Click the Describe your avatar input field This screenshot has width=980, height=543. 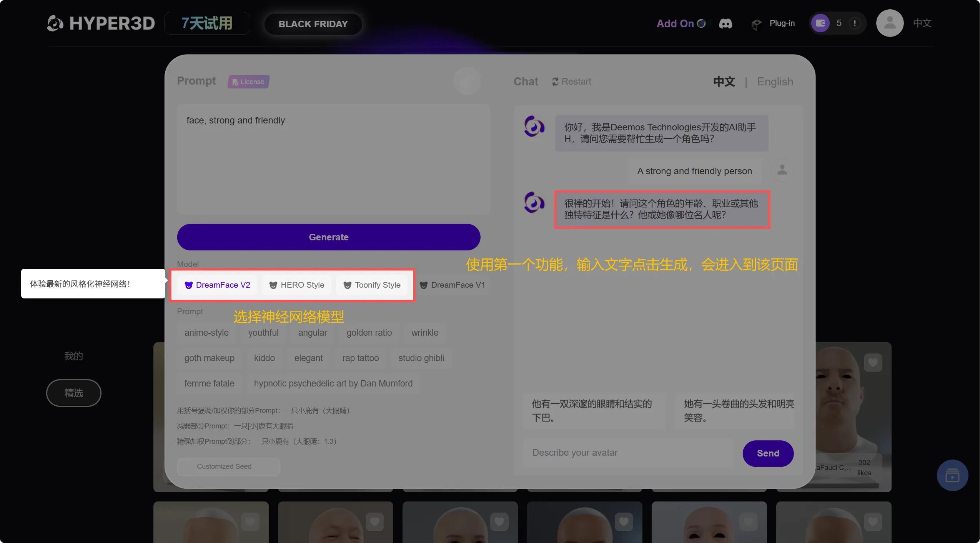point(628,453)
